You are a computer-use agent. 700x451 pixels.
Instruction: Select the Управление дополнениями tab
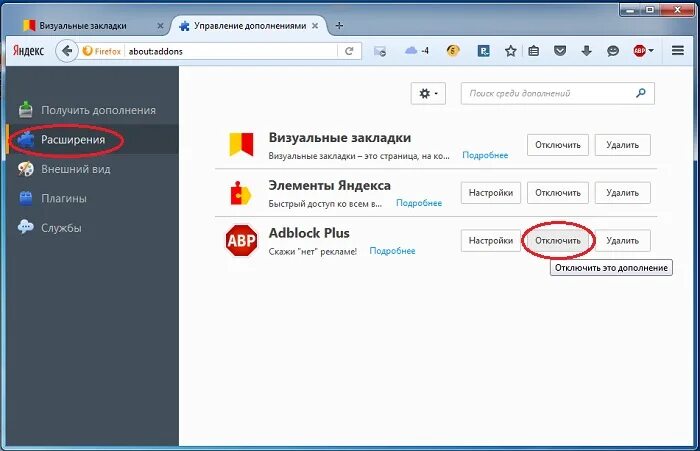pos(250,25)
